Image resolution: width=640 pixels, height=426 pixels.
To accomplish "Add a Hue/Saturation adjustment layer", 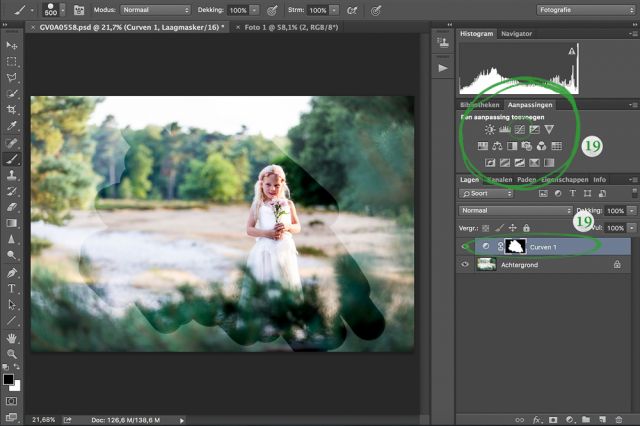I will [482, 146].
